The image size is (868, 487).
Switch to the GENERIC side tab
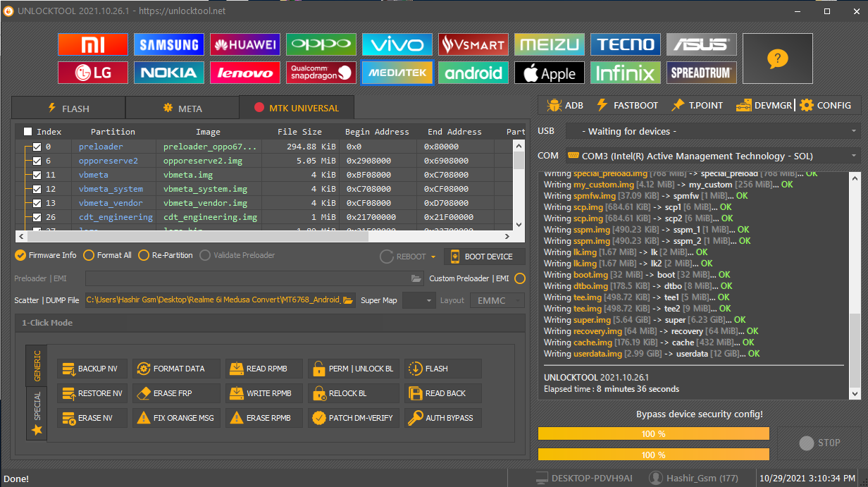[37, 365]
